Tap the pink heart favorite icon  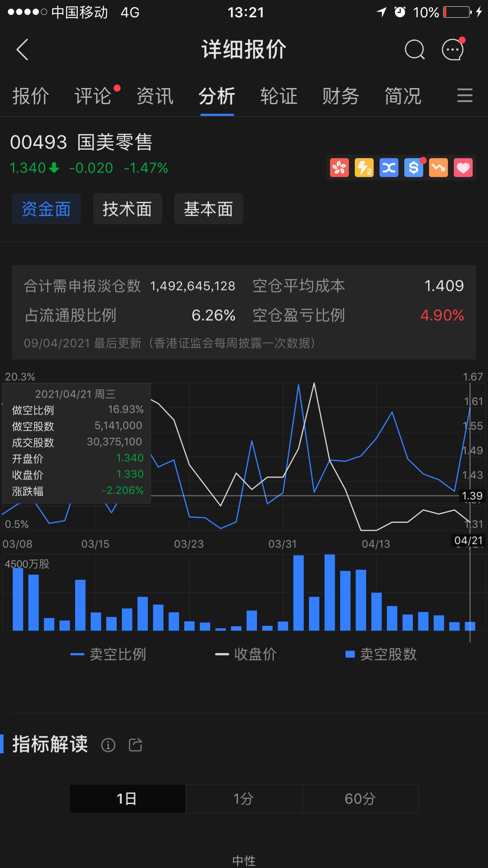463,168
